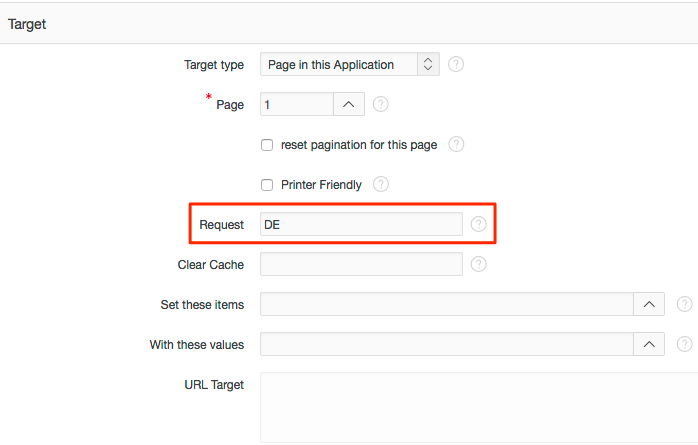Open the Page number popup list arrow
This screenshot has width=698, height=445.
(349, 104)
